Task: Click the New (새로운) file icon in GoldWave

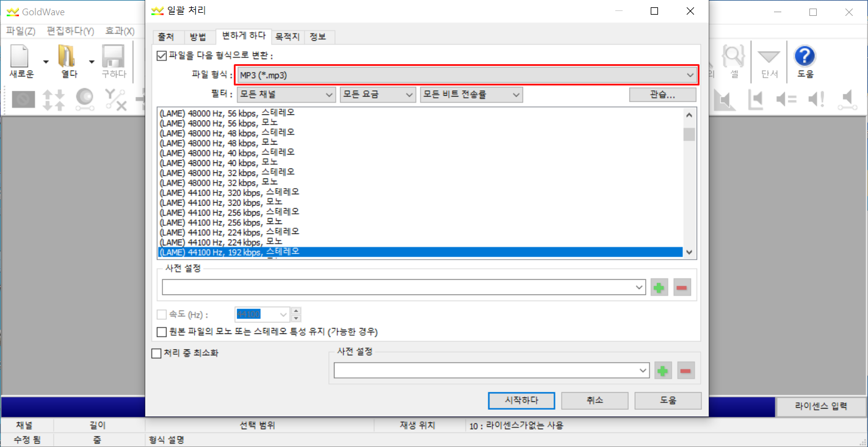Action: click(x=21, y=56)
